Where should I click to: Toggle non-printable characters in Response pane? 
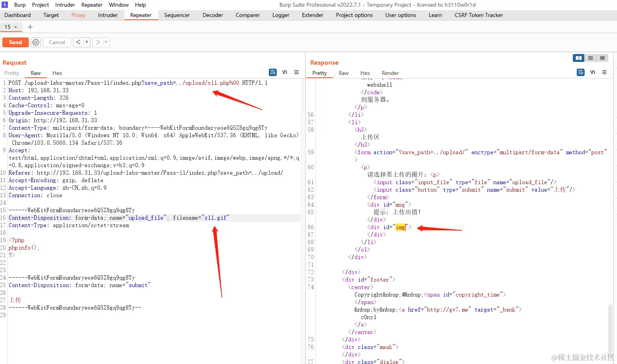pos(593,73)
